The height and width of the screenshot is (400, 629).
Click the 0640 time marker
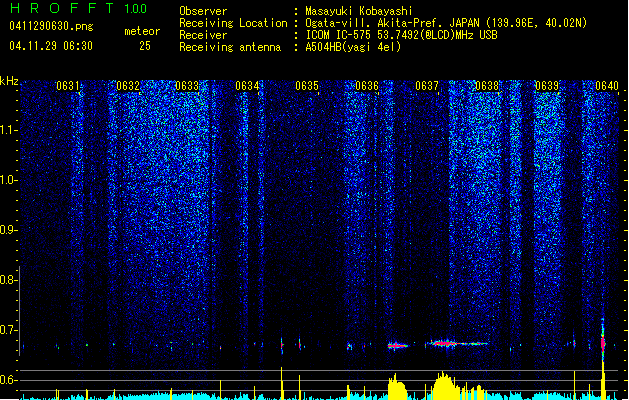(x=607, y=86)
